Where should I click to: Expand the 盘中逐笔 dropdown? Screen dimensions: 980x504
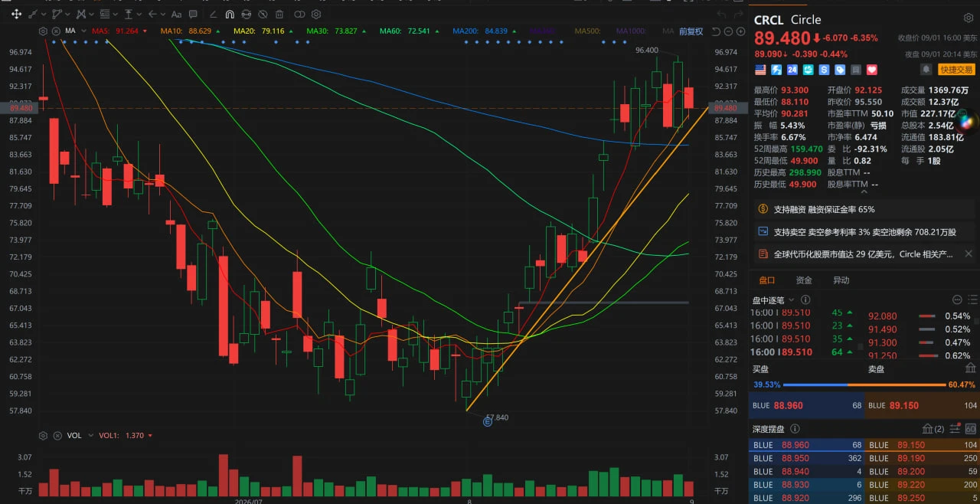[x=792, y=300]
